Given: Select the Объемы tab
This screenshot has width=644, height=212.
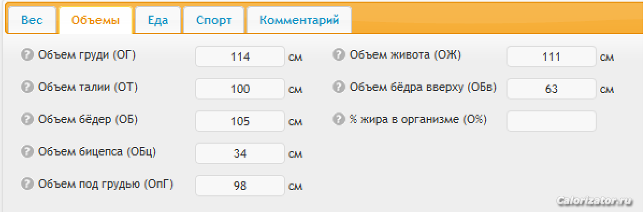Looking at the screenshot, I should click(x=95, y=20).
